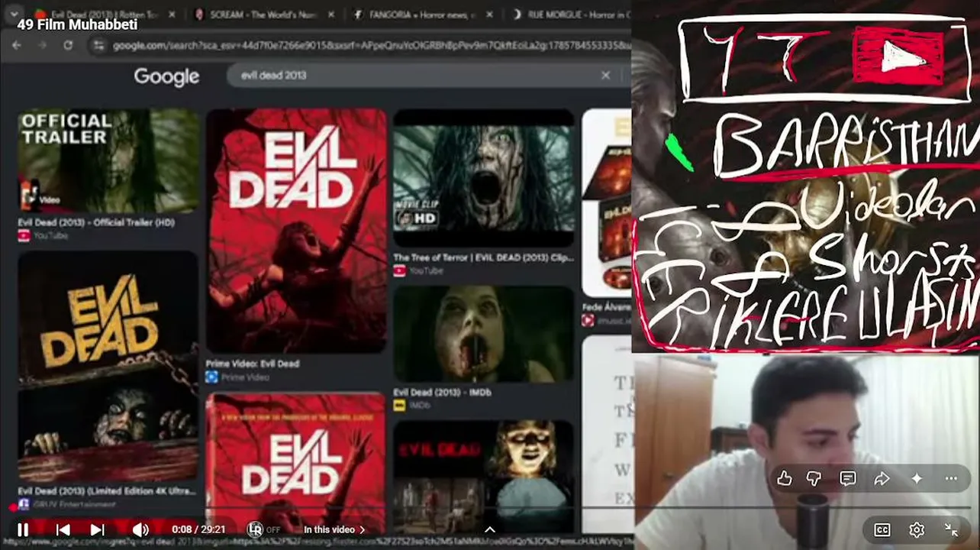Toggle the LR stable volume switch
The height and width of the screenshot is (550, 980).
263,529
